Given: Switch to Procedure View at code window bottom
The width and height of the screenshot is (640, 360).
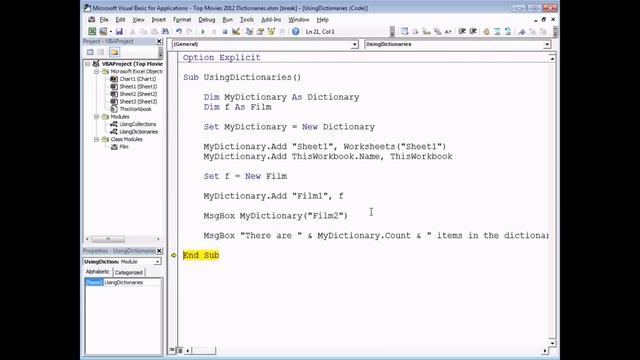Looking at the screenshot, I should [173, 350].
